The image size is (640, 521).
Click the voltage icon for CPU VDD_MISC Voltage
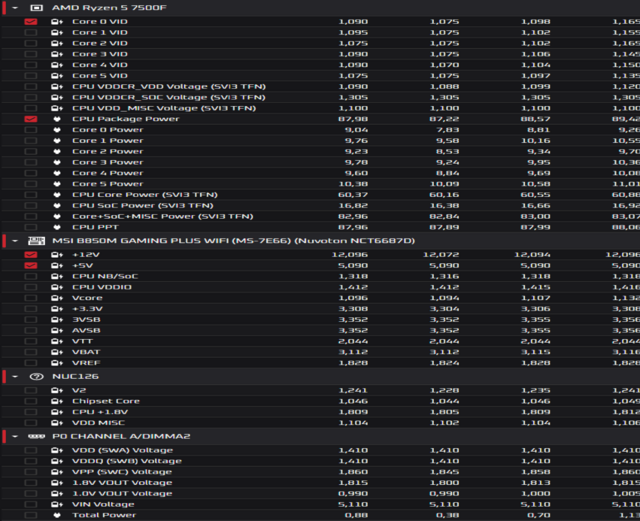57,108
